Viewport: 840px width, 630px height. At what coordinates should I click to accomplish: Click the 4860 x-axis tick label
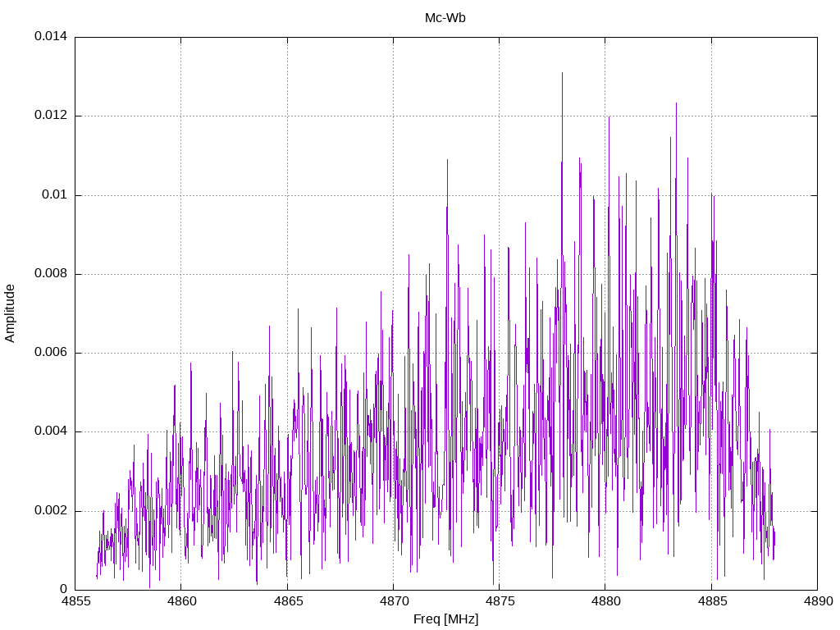pyautogui.click(x=181, y=601)
